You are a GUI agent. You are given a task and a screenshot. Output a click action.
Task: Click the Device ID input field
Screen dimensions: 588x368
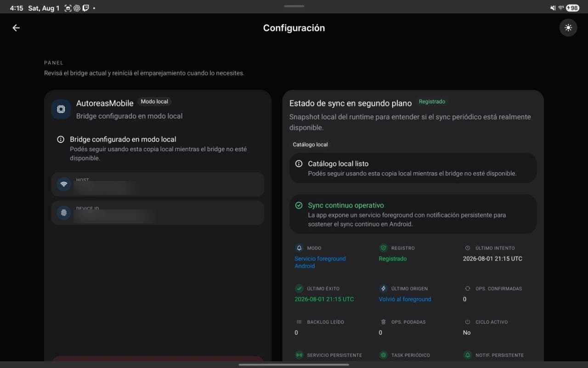(158, 213)
